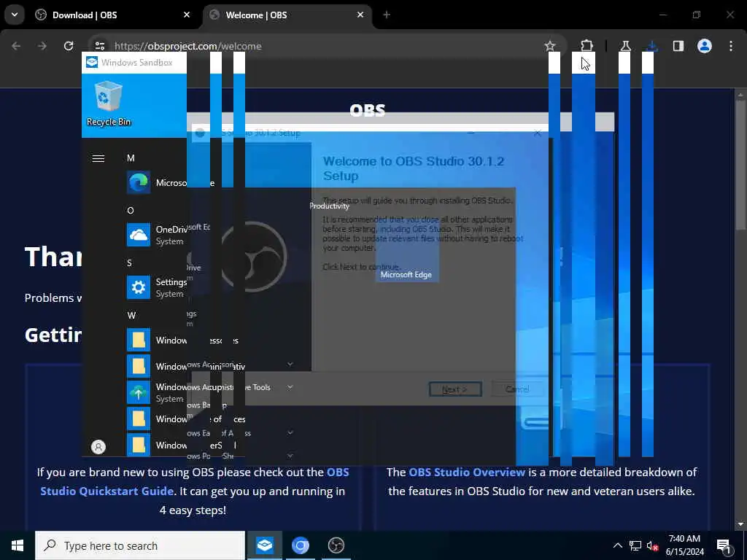The width and height of the screenshot is (747, 560).
Task: Click the Windows Sandbox title icon
Action: (x=92, y=63)
